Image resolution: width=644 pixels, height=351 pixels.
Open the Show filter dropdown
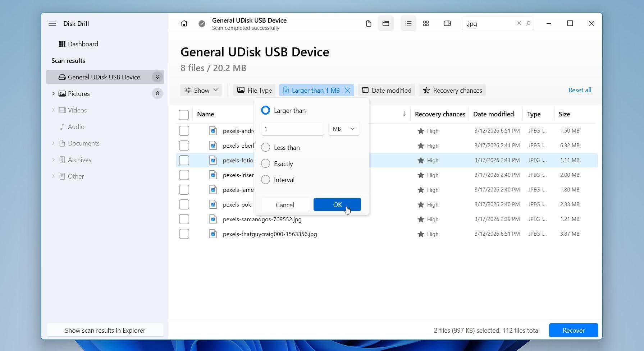201,90
